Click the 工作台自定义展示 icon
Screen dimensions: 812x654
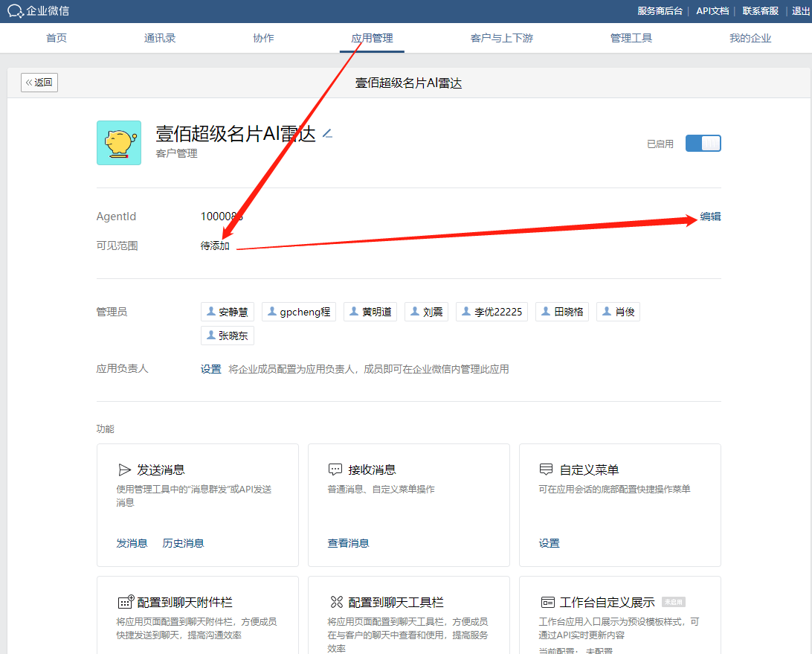547,602
